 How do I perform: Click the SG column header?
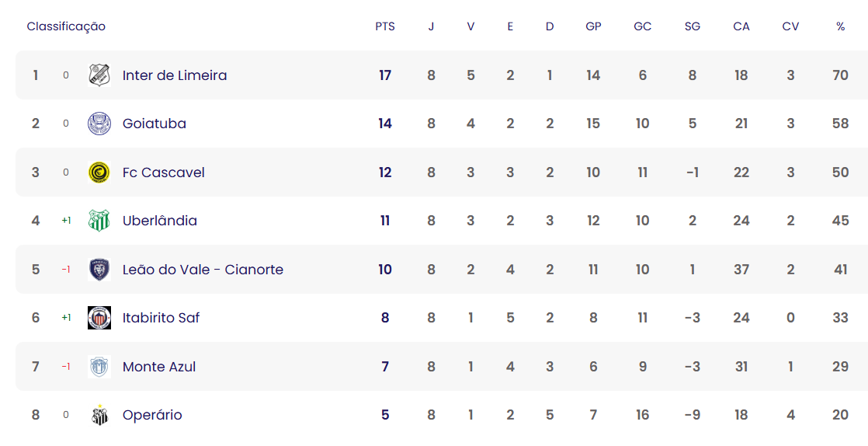(692, 26)
